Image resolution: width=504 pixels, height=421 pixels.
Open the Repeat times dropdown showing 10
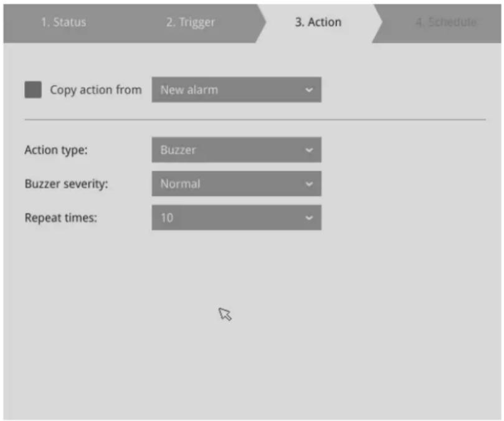click(236, 217)
